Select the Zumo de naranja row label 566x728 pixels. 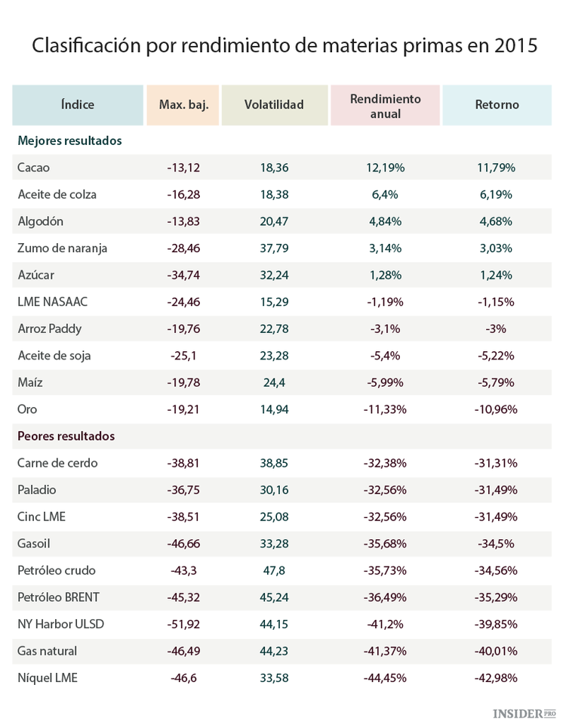(x=63, y=248)
